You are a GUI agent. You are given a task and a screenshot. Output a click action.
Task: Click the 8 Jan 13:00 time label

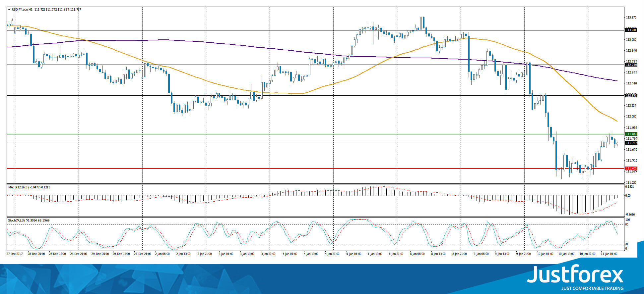pyautogui.click(x=438, y=254)
